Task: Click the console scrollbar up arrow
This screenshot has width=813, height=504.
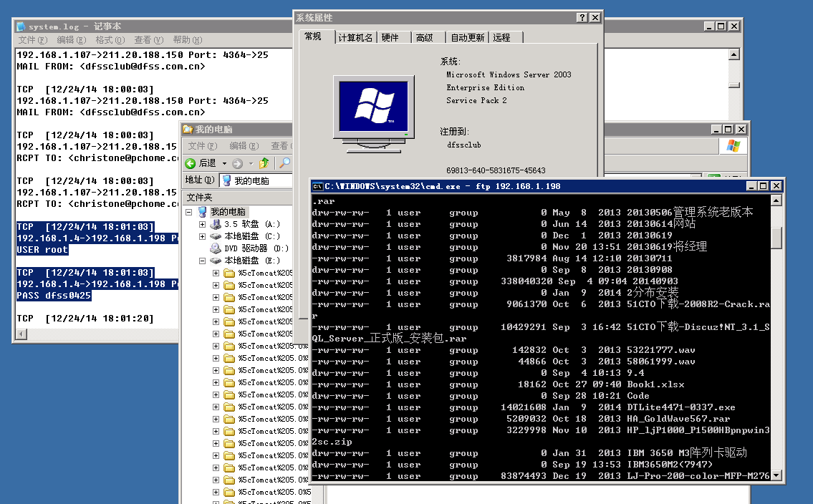Action: point(776,200)
